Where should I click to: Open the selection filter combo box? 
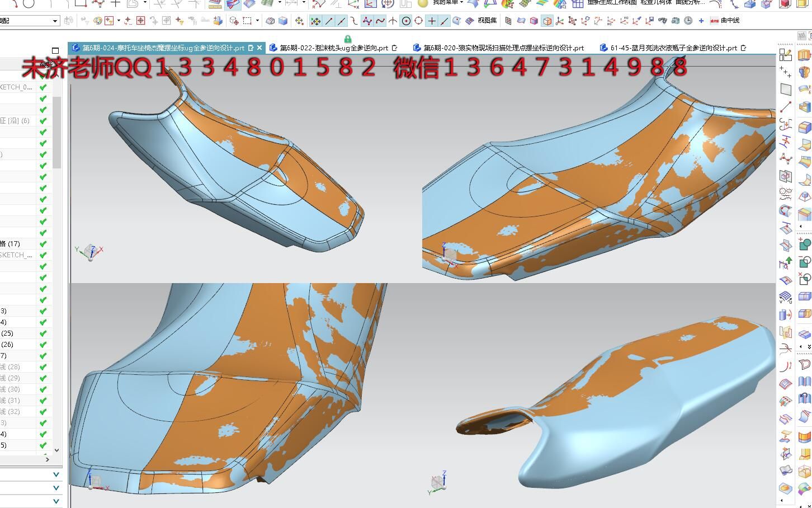29,21
